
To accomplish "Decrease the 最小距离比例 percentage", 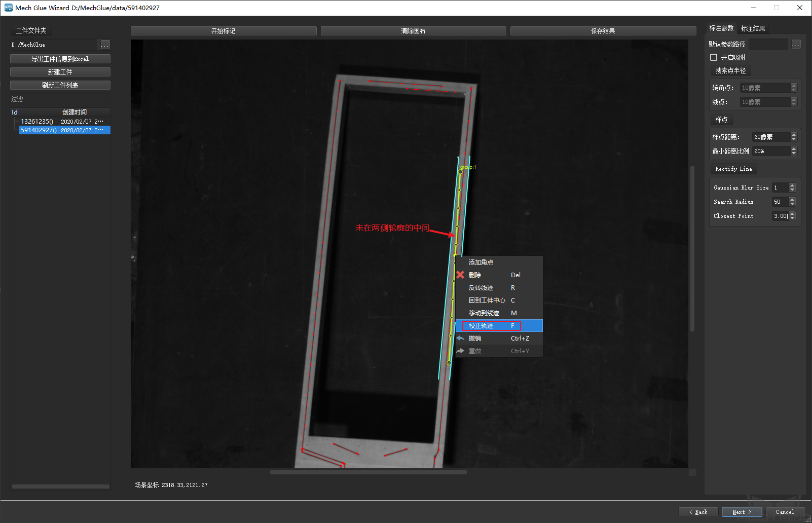I will 794,154.
